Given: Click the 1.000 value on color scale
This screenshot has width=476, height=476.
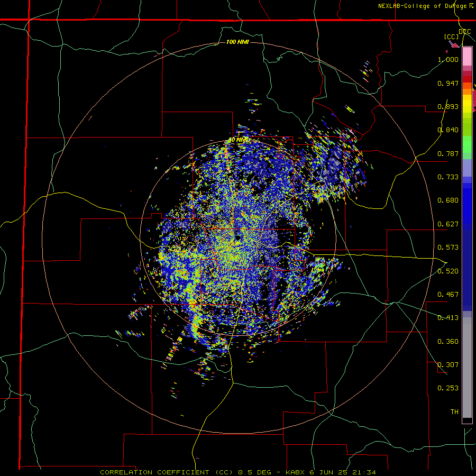Looking at the screenshot, I should pyautogui.click(x=448, y=59).
